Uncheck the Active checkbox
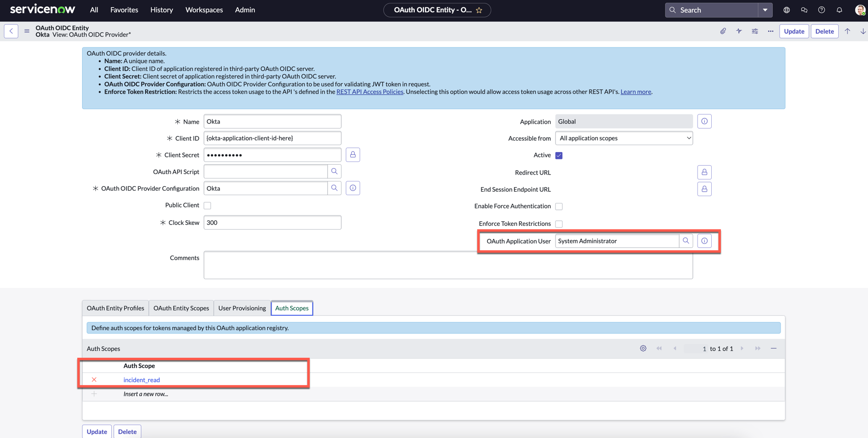The width and height of the screenshot is (868, 438). pos(559,155)
